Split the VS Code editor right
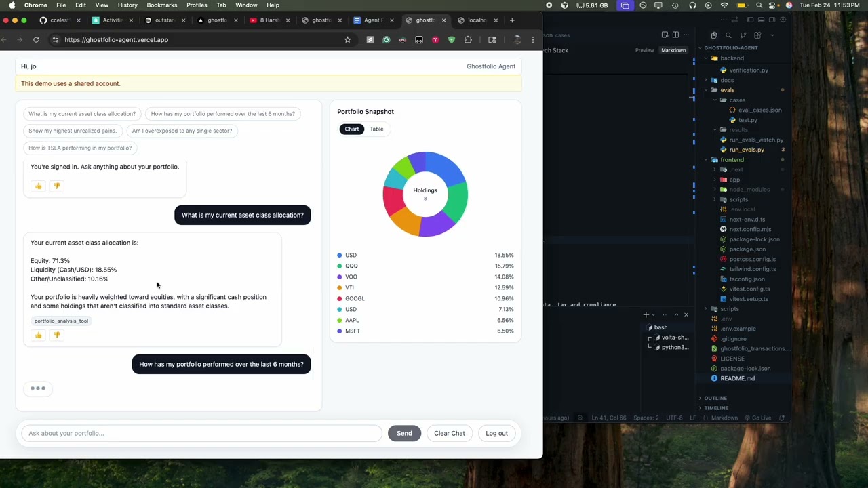The width and height of the screenshot is (868, 488). coord(675,35)
